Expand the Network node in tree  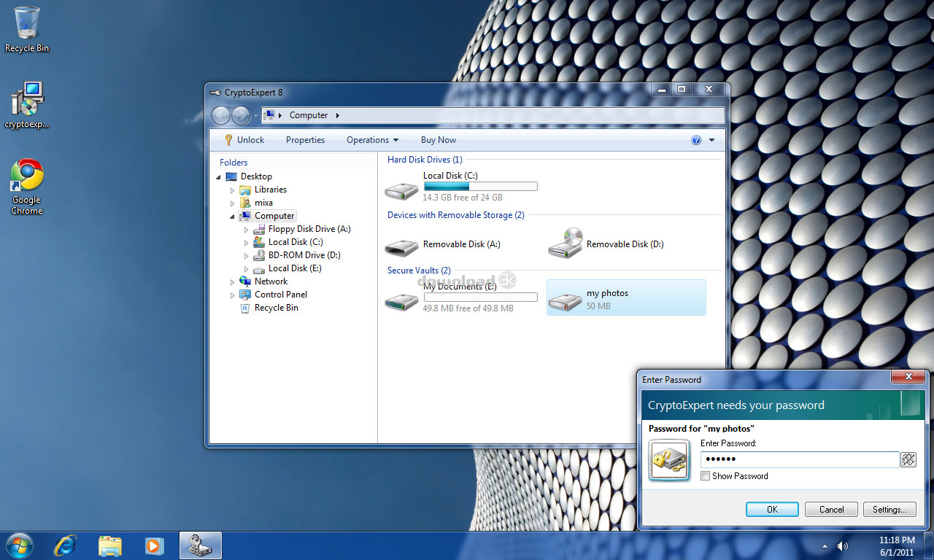tap(233, 282)
